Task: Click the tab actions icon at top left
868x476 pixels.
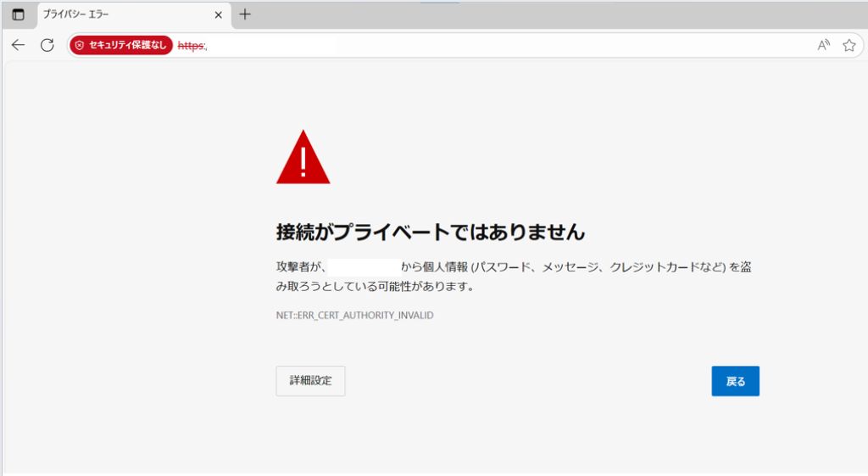Action: click(19, 14)
